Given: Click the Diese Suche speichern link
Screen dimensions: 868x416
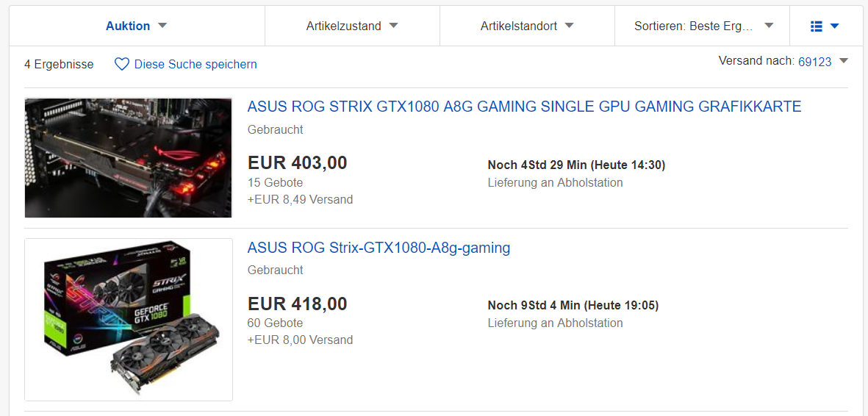Looking at the screenshot, I should point(196,65).
